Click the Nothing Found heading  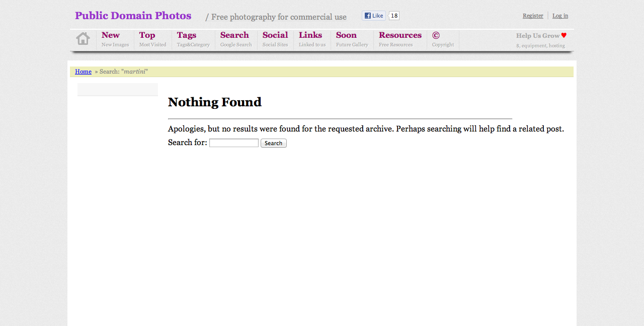click(x=215, y=102)
